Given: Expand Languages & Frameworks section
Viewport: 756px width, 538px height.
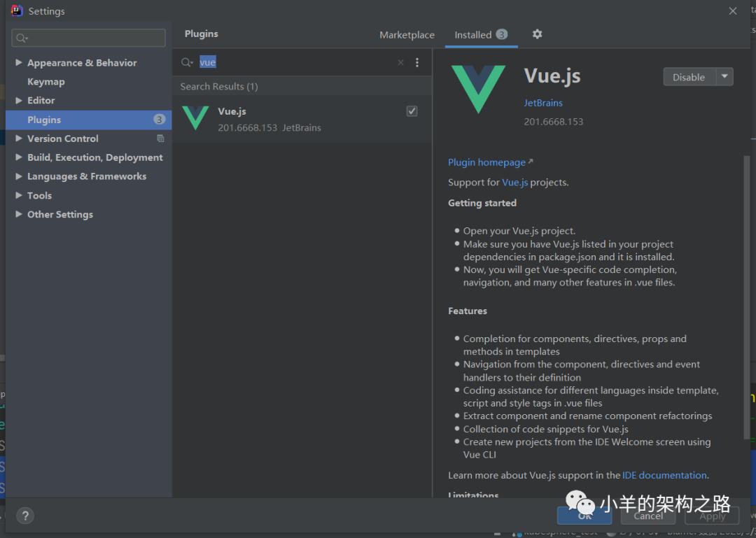Looking at the screenshot, I should [19, 176].
